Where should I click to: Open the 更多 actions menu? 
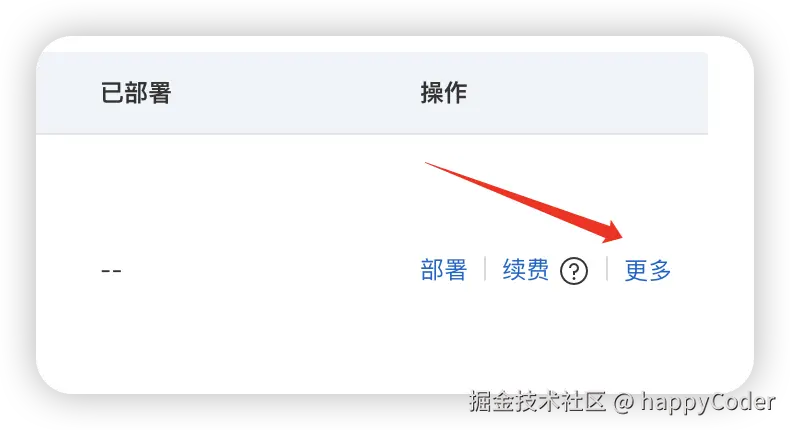coord(648,270)
